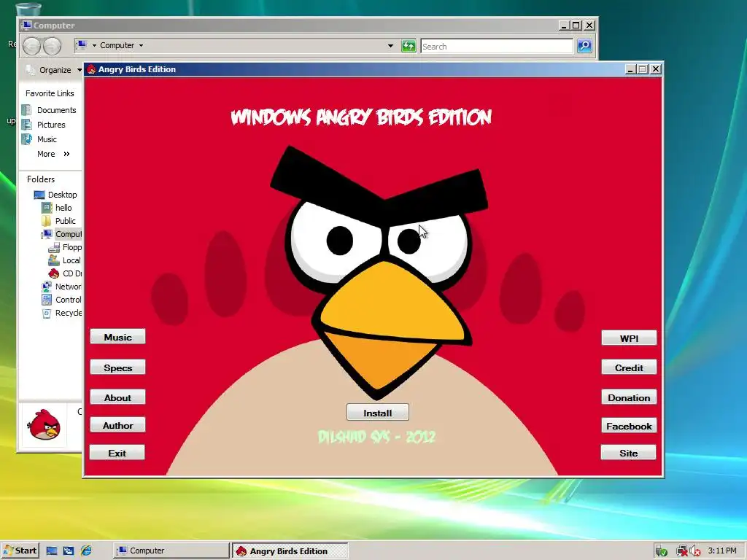This screenshot has height=560, width=747.
Task: Click Switch between windows quick launch icon
Action: click(x=68, y=551)
